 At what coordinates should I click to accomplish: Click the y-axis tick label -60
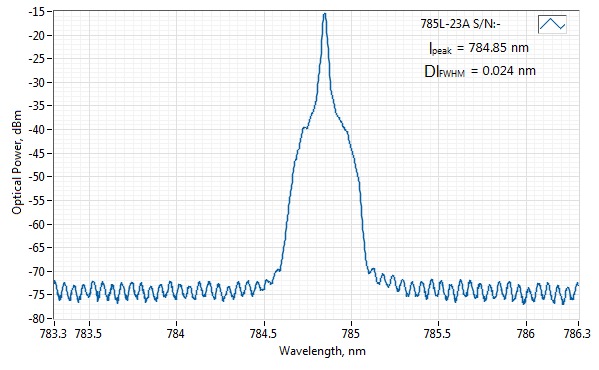(x=36, y=224)
